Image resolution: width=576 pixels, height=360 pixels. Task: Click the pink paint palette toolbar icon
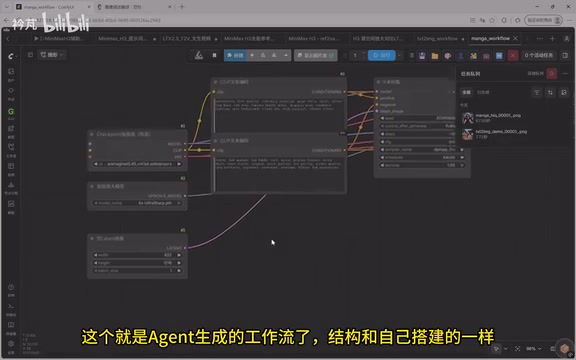click(448, 56)
